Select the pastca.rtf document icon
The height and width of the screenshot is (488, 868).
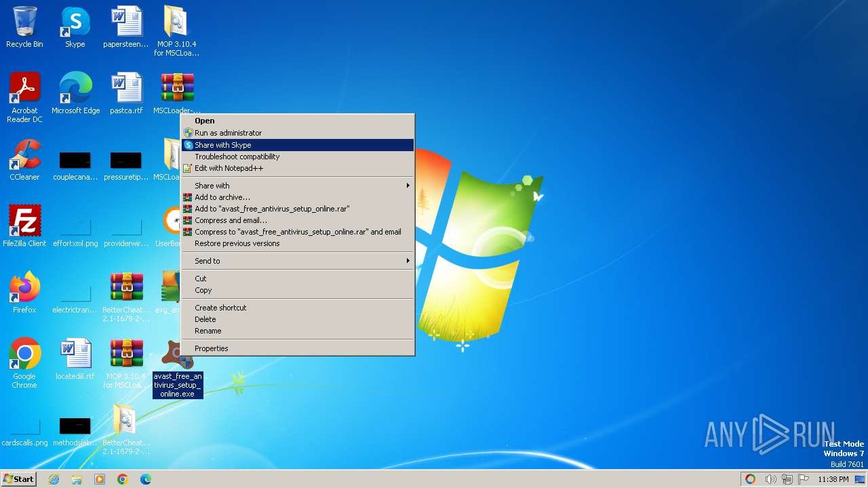tap(126, 94)
